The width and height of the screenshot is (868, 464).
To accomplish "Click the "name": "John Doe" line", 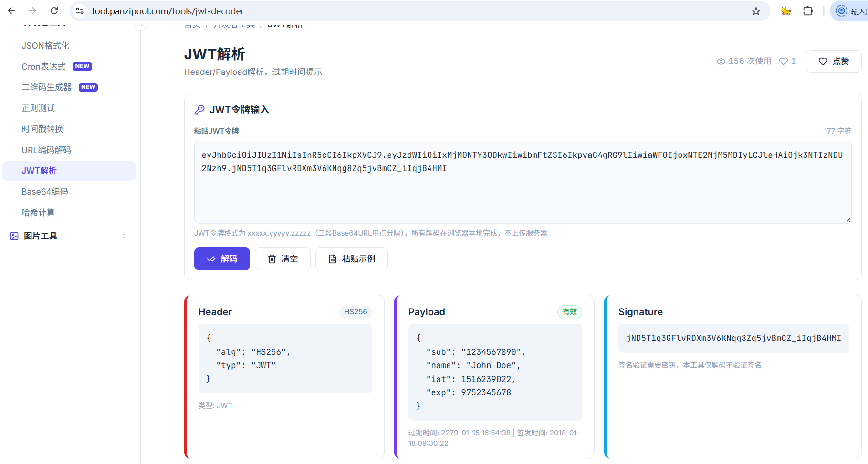I will [473, 365].
